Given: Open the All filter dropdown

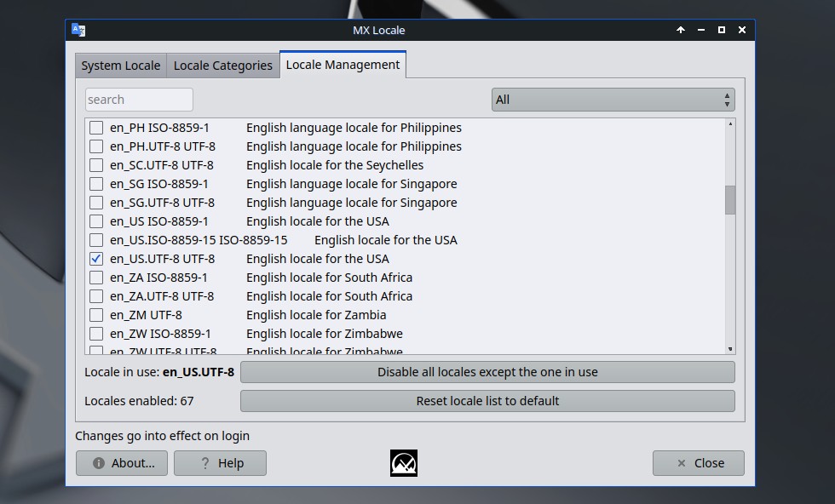Looking at the screenshot, I should coord(613,100).
